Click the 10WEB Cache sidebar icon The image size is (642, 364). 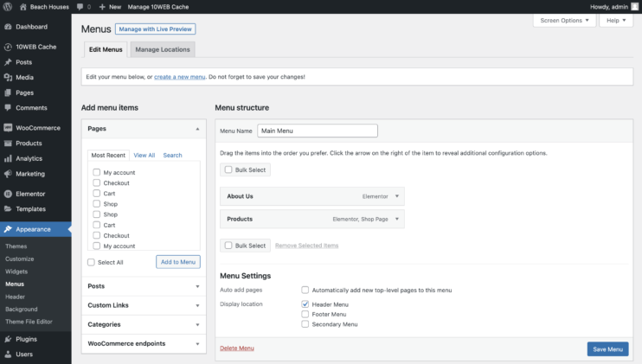8,47
